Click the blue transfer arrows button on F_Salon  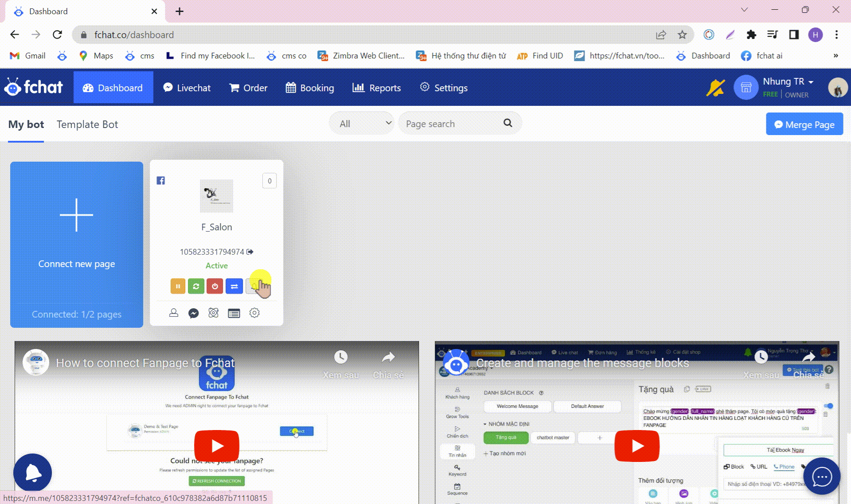tap(234, 286)
